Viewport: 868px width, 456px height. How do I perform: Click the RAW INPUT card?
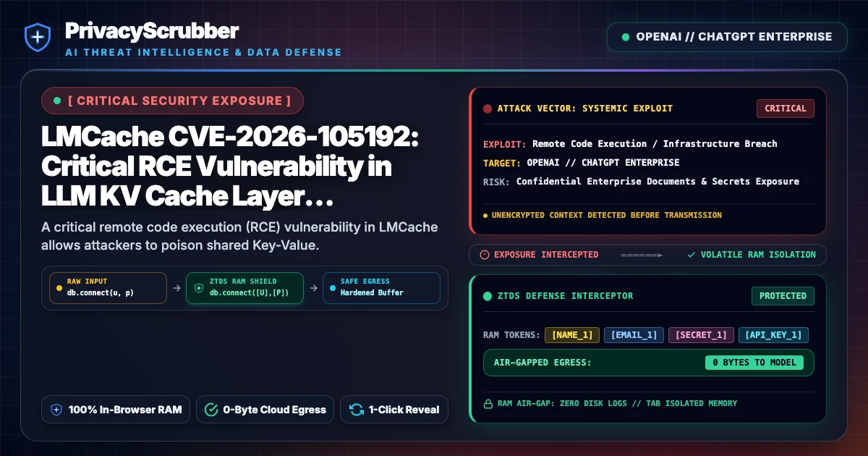pyautogui.click(x=107, y=287)
